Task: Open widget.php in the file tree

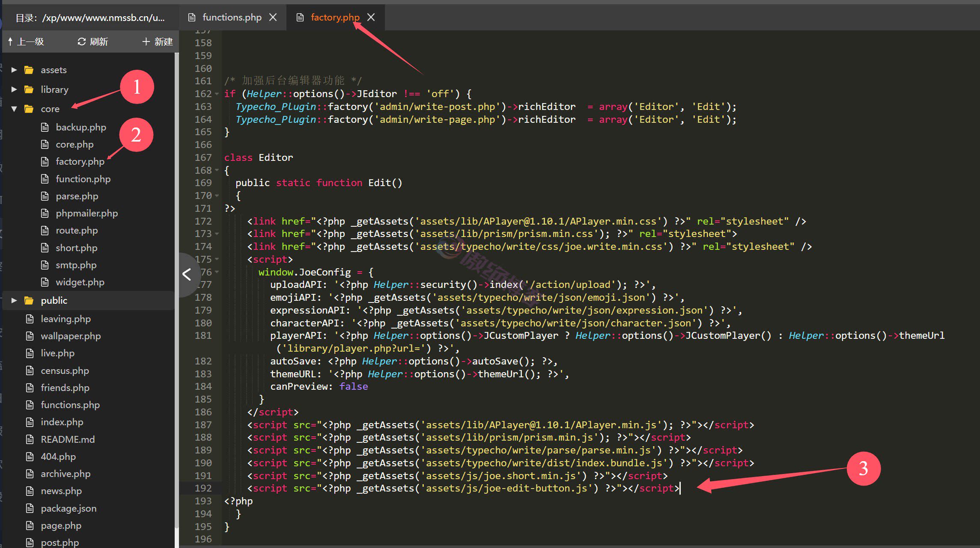Action: 80,282
